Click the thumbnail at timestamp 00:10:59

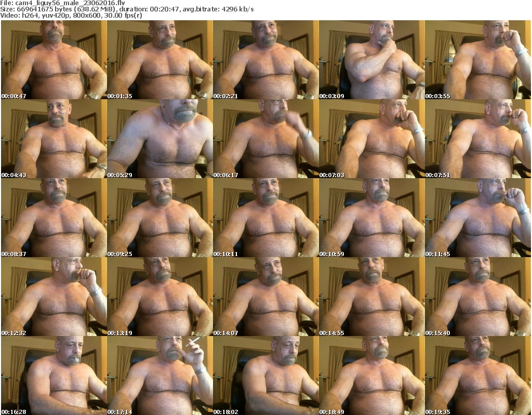(x=371, y=218)
